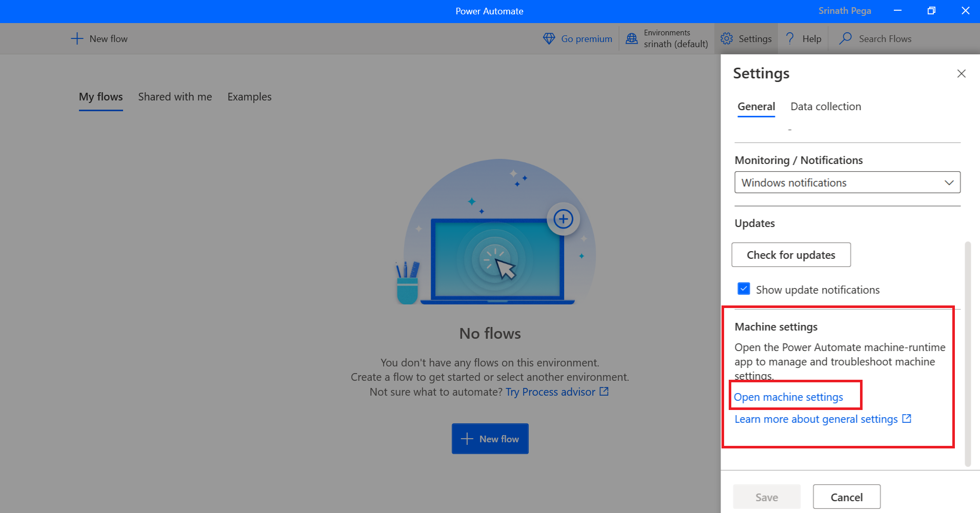Click the plus icon beside New flow in toolbar

[x=77, y=39]
